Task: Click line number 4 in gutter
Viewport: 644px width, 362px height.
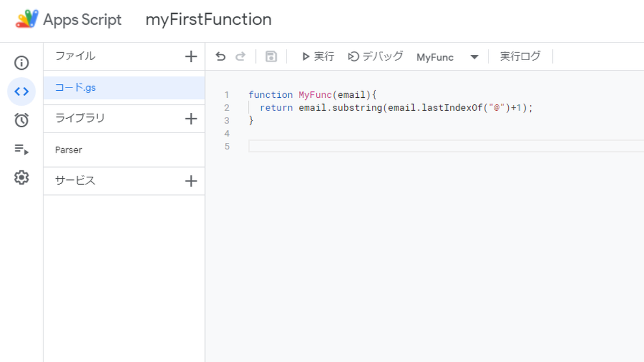Action: (227, 133)
